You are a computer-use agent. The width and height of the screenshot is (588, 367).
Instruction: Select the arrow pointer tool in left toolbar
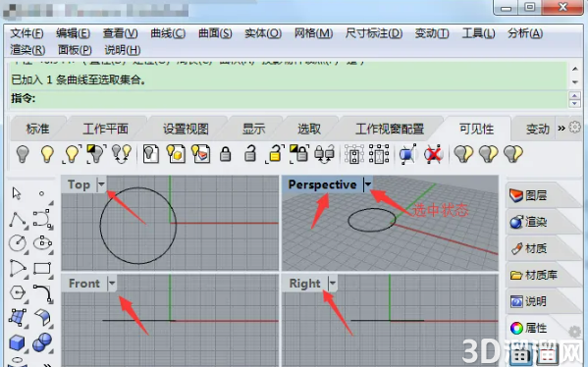[17, 193]
